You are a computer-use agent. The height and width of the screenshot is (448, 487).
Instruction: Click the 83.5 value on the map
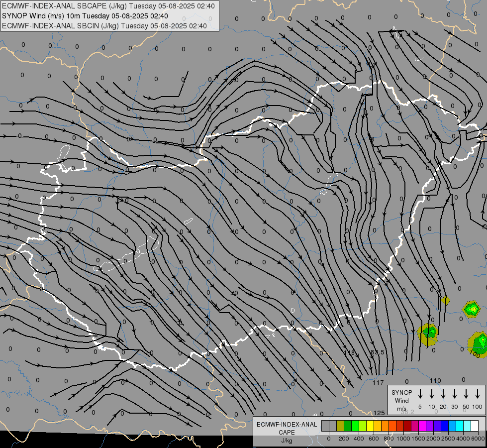click(378, 352)
